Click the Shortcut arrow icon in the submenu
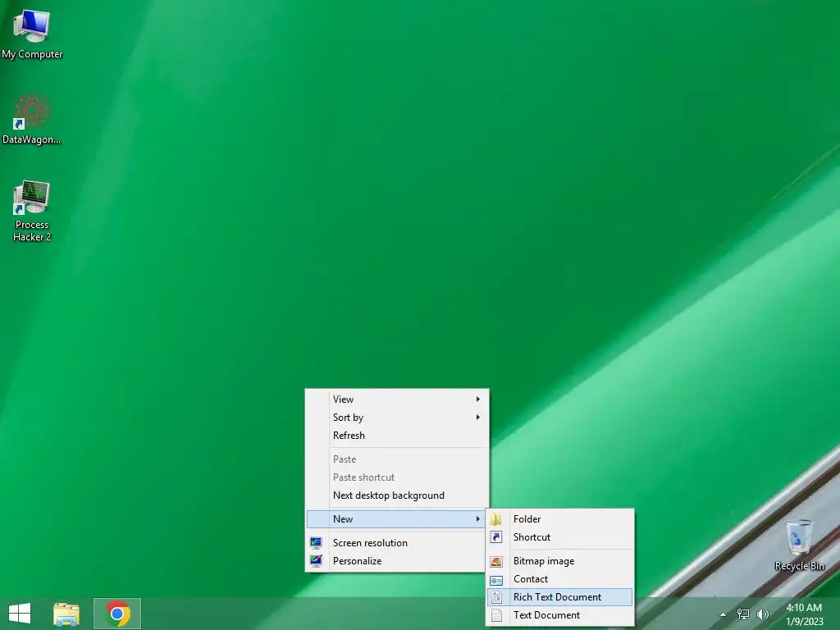The image size is (840, 630). pyautogui.click(x=496, y=537)
